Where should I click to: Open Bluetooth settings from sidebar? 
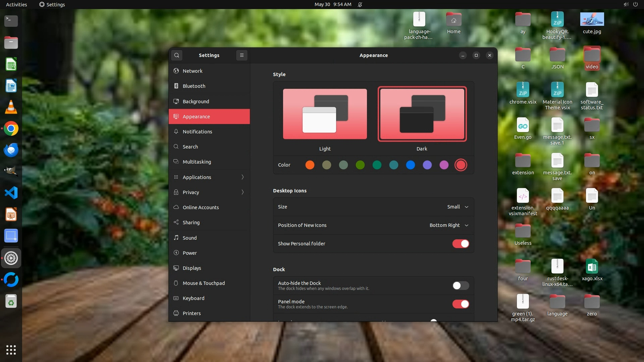pyautogui.click(x=194, y=86)
